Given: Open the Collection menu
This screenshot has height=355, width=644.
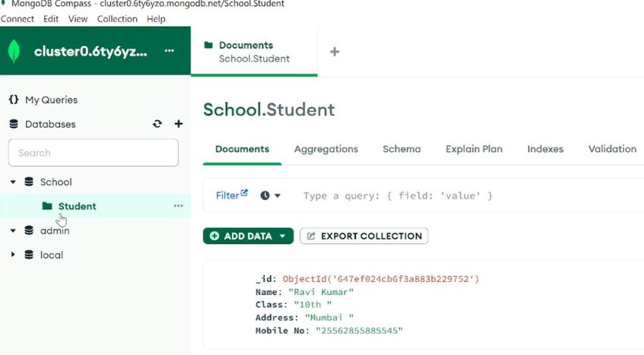Looking at the screenshot, I should (x=117, y=19).
